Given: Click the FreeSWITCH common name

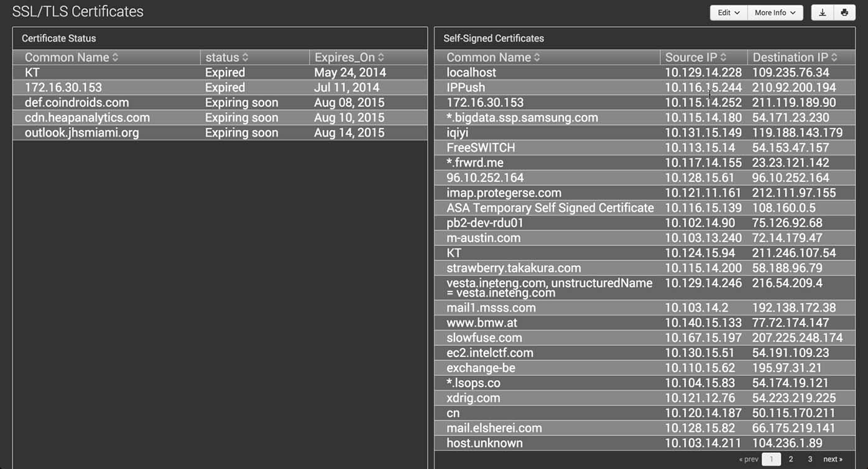Looking at the screenshot, I should pos(481,148).
